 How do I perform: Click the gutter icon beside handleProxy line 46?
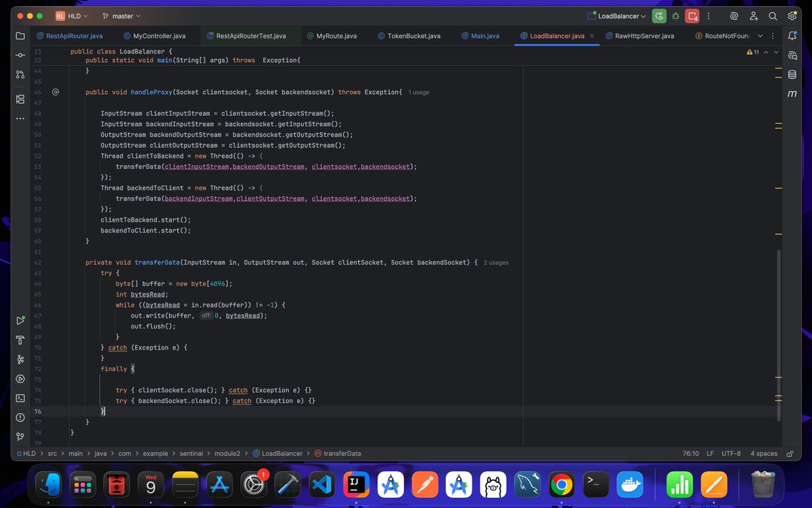click(56, 91)
